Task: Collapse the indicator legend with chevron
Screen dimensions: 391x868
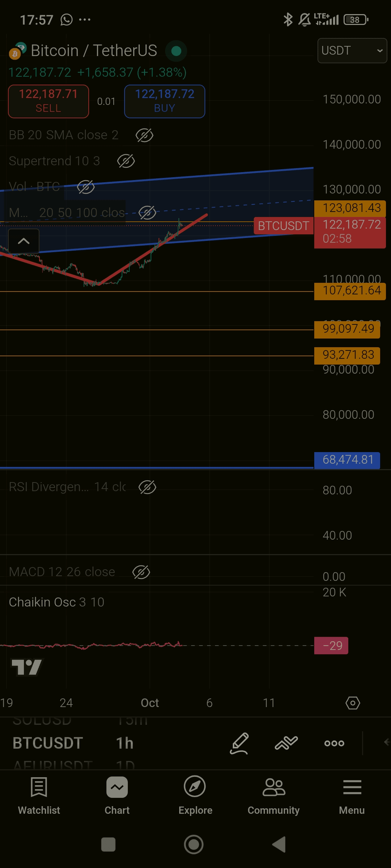Action: click(24, 241)
